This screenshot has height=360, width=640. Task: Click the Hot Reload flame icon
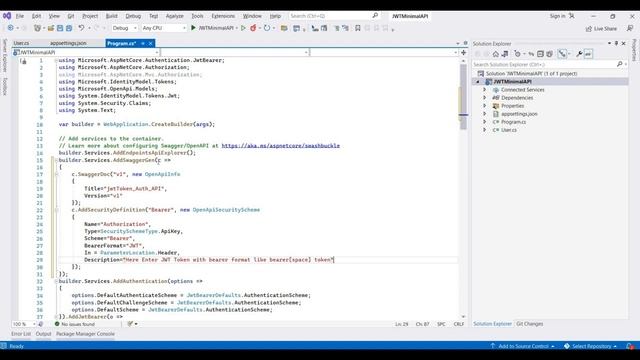coord(253,28)
